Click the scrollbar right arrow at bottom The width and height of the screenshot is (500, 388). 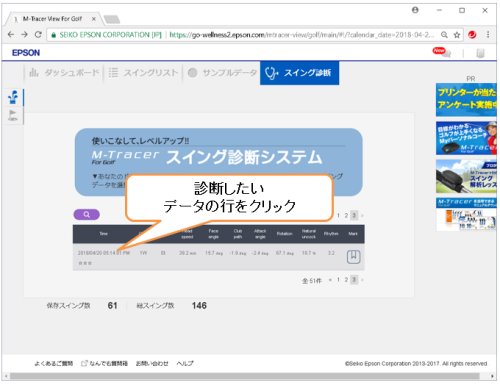point(492,376)
